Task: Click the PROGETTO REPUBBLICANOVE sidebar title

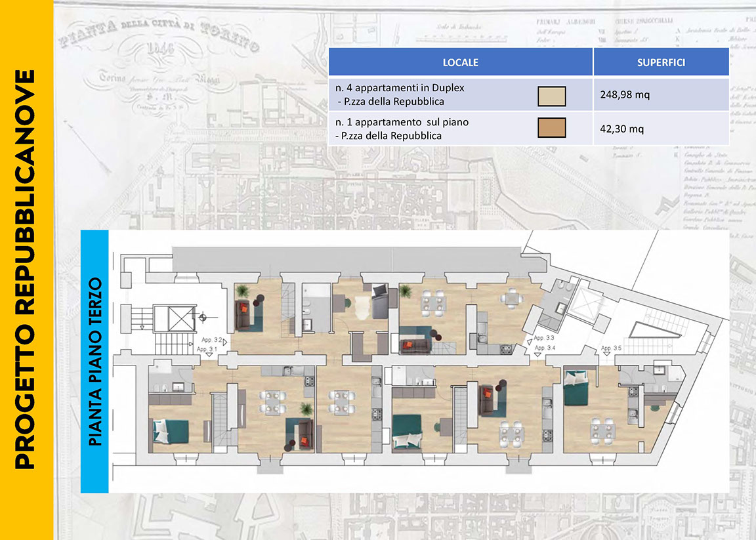Action: (x=25, y=269)
